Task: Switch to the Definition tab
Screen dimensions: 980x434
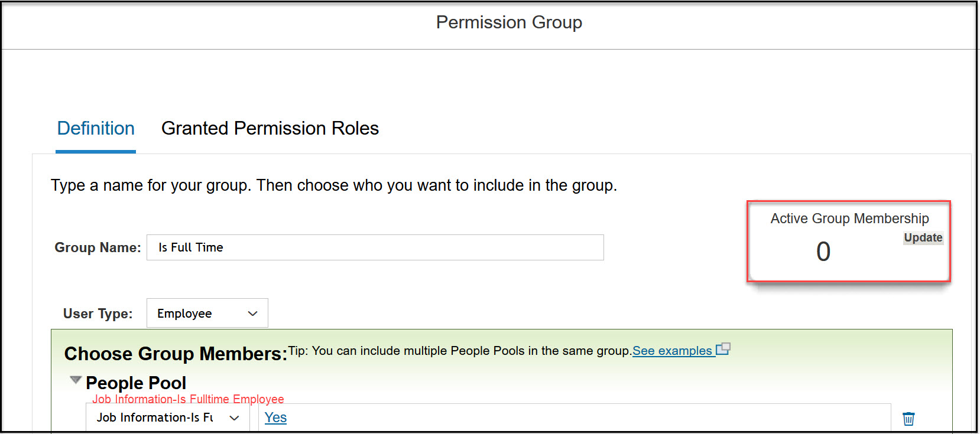Action: [x=96, y=128]
